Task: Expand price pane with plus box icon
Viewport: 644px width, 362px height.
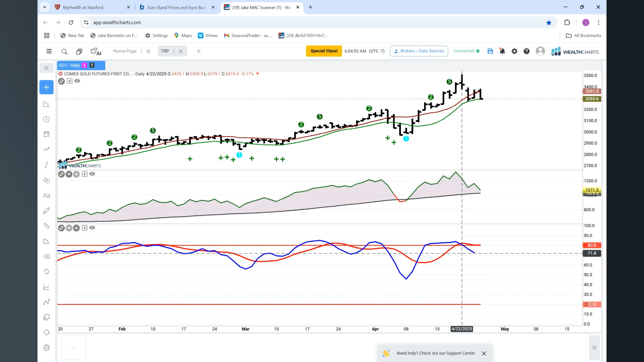Action: [70, 81]
